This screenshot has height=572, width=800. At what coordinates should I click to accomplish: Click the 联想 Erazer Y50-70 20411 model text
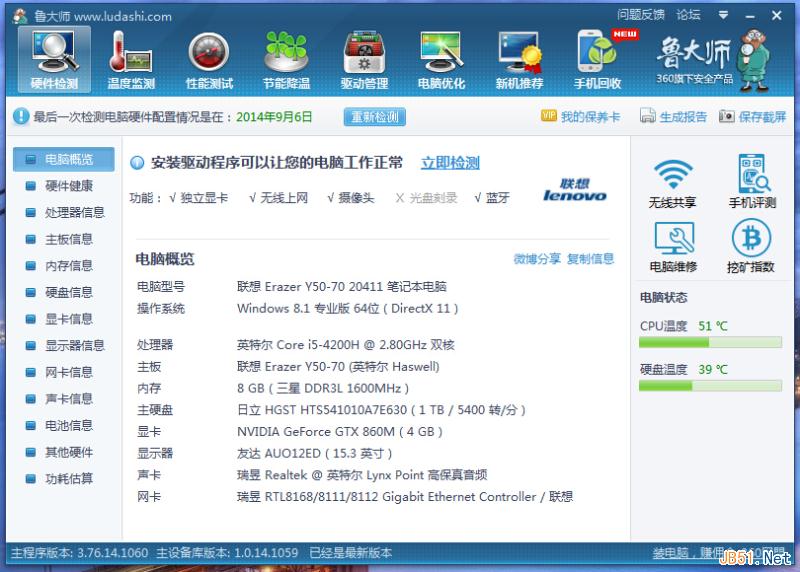point(342,287)
